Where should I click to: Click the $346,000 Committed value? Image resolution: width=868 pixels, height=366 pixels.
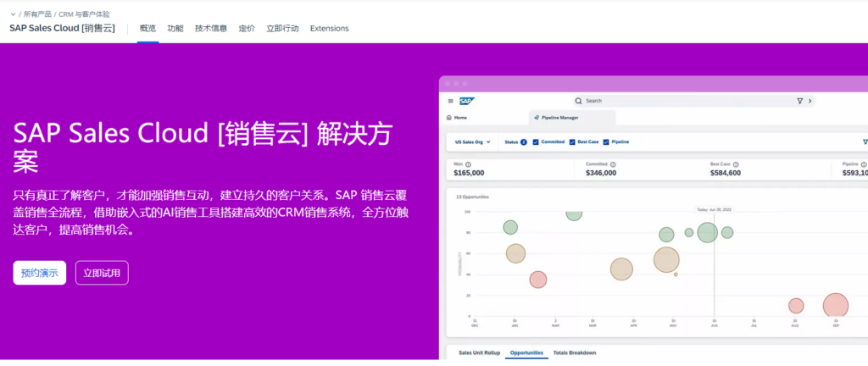tap(601, 173)
